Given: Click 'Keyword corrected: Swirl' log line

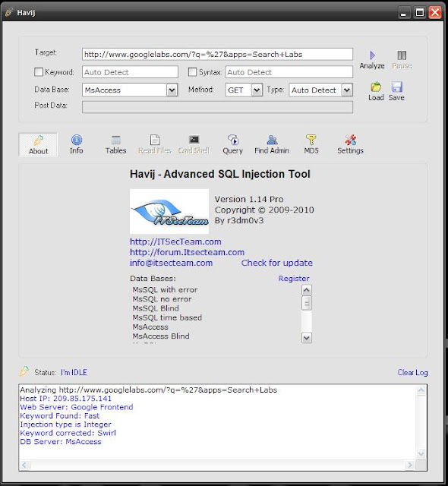Looking at the screenshot, I should (68, 433).
